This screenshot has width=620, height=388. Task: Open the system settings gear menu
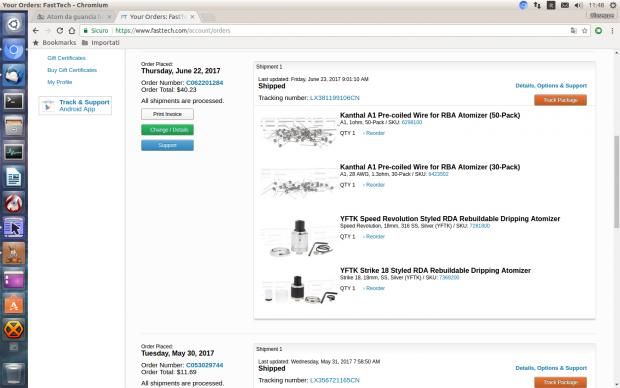tap(613, 5)
